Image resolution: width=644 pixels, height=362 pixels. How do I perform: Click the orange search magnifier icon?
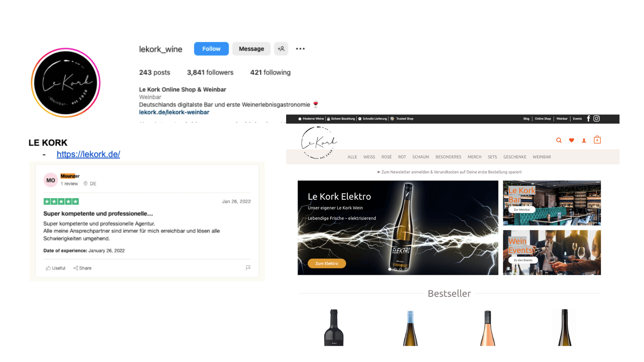[559, 140]
